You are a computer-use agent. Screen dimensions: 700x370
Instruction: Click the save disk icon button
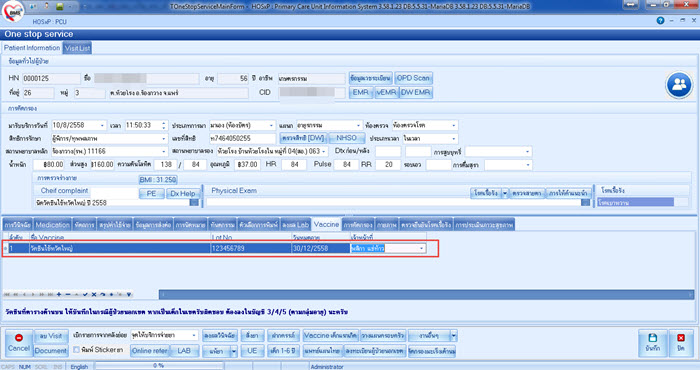(652, 338)
